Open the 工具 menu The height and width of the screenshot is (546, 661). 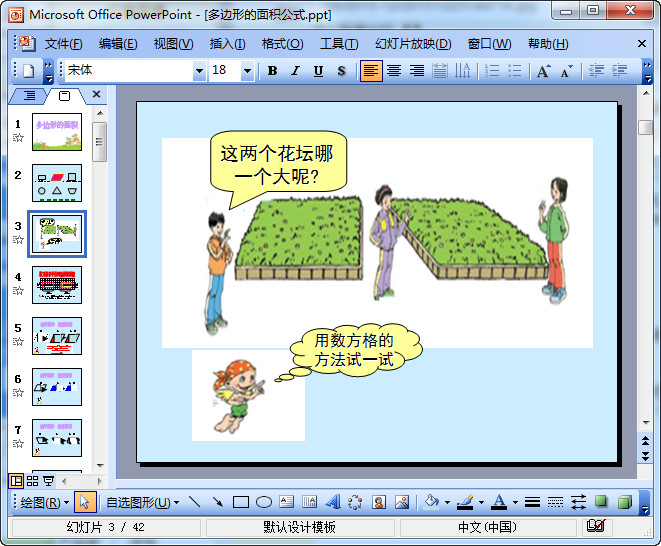pyautogui.click(x=339, y=44)
